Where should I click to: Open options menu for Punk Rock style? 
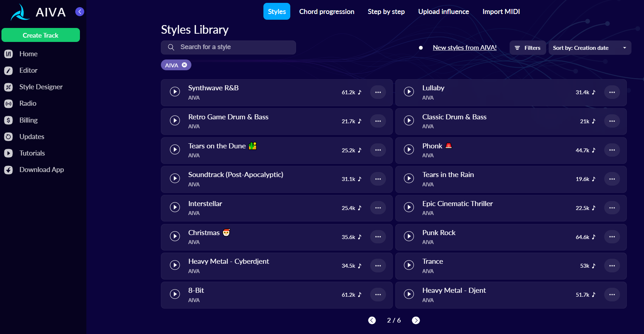pyautogui.click(x=612, y=237)
